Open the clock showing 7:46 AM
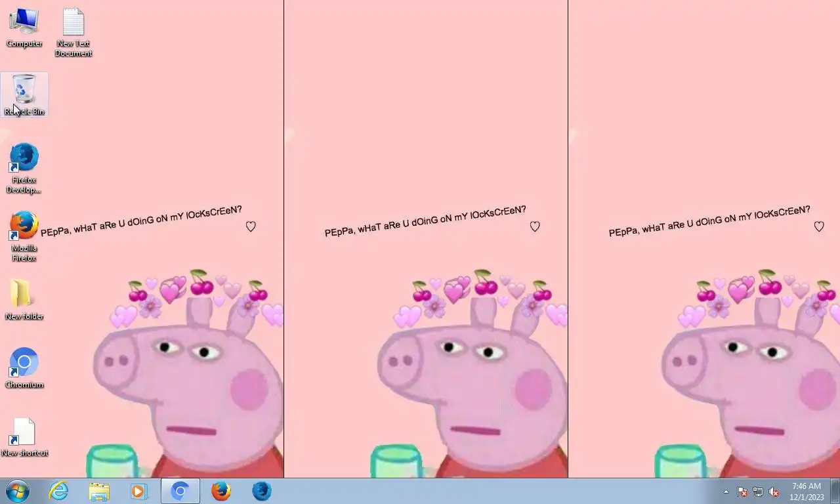This screenshot has width=840, height=504. pyautogui.click(x=807, y=492)
